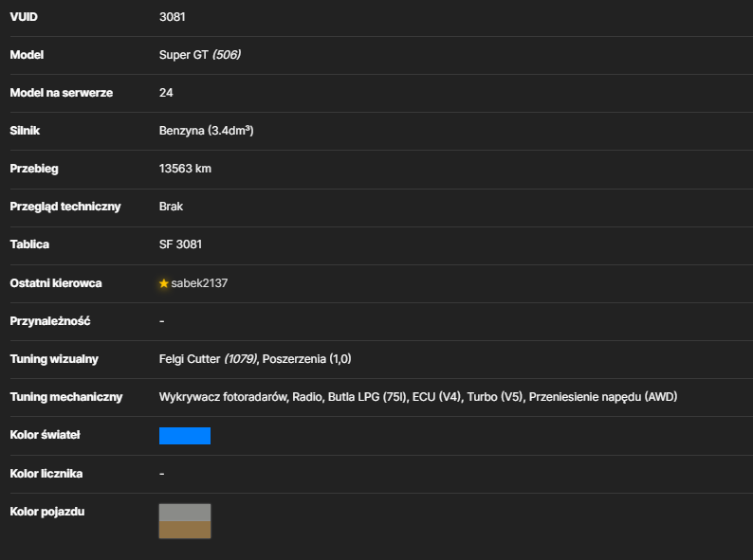The image size is (753, 560).
Task: Click the gold star next to sabek2137
Action: pyautogui.click(x=164, y=283)
